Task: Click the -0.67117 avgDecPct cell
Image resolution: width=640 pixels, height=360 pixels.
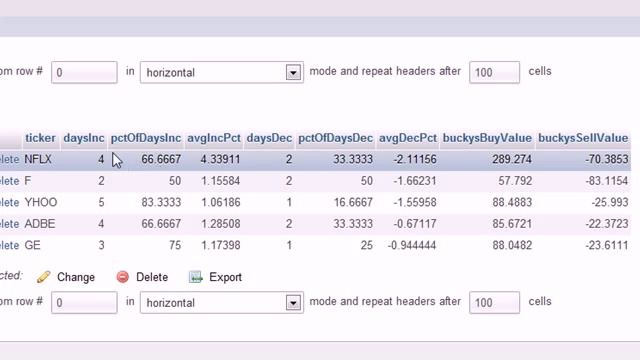Action: [x=415, y=224]
